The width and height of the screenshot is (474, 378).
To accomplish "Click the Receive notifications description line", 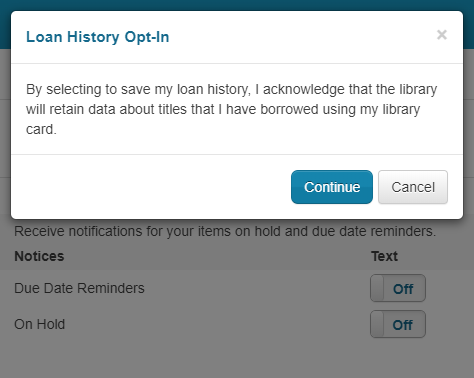I will [x=225, y=231].
